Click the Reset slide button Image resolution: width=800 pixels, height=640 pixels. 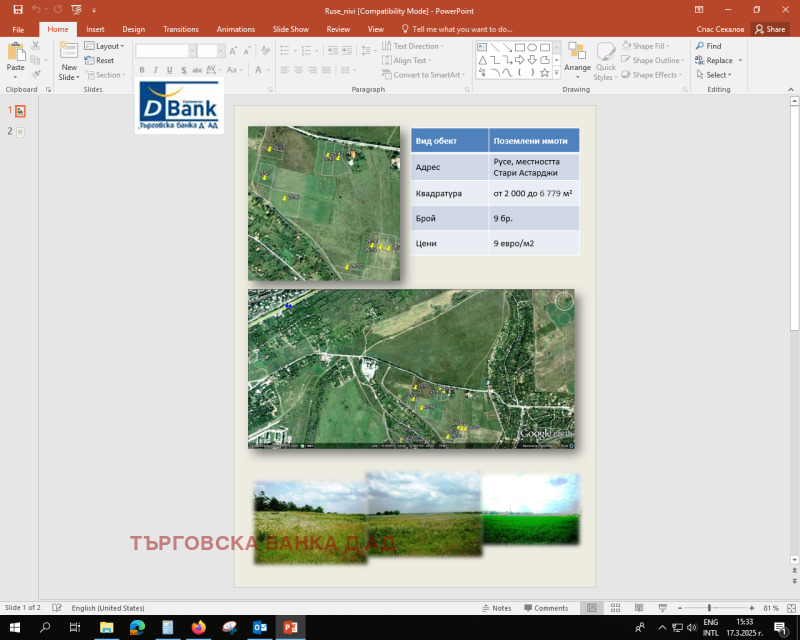99,61
